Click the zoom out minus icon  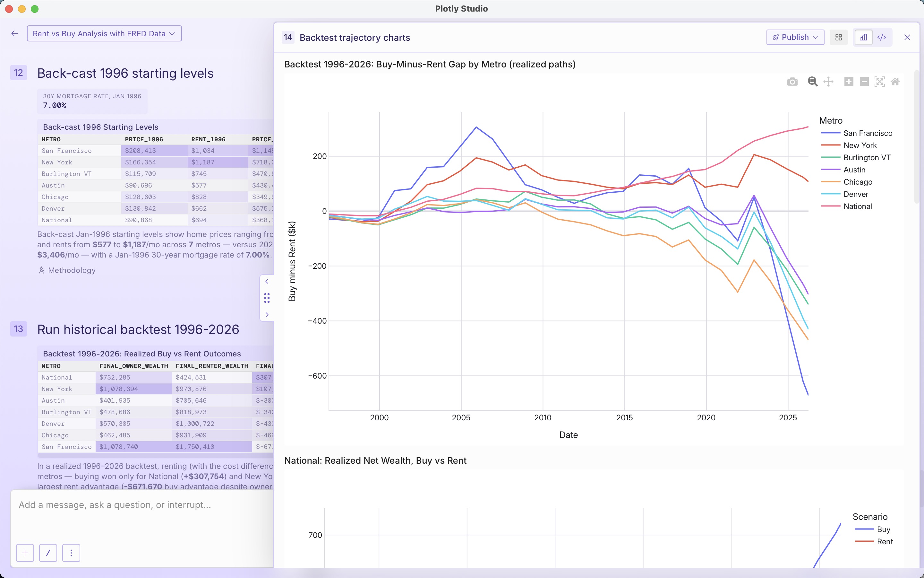(864, 82)
